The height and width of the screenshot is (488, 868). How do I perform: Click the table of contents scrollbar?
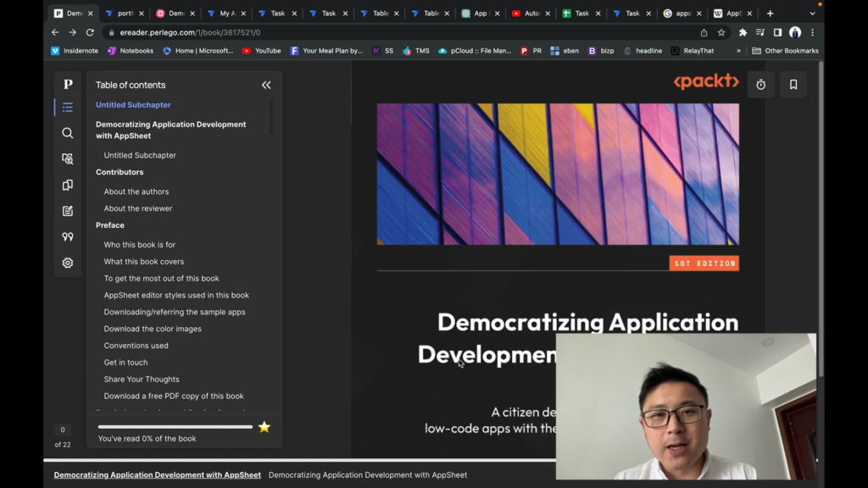tap(271, 117)
